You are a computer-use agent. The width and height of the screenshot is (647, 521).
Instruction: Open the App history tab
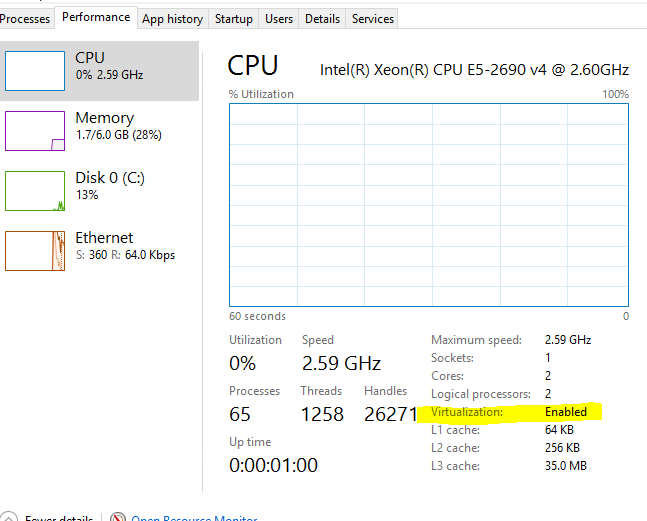[173, 19]
